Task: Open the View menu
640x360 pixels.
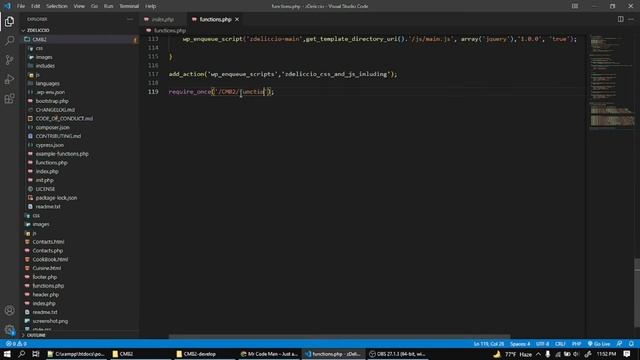Action: click(79, 6)
